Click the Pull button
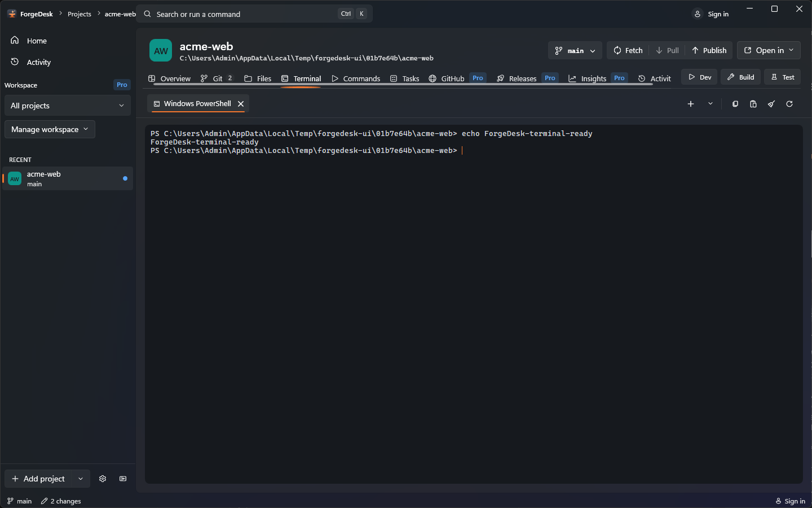 point(667,50)
